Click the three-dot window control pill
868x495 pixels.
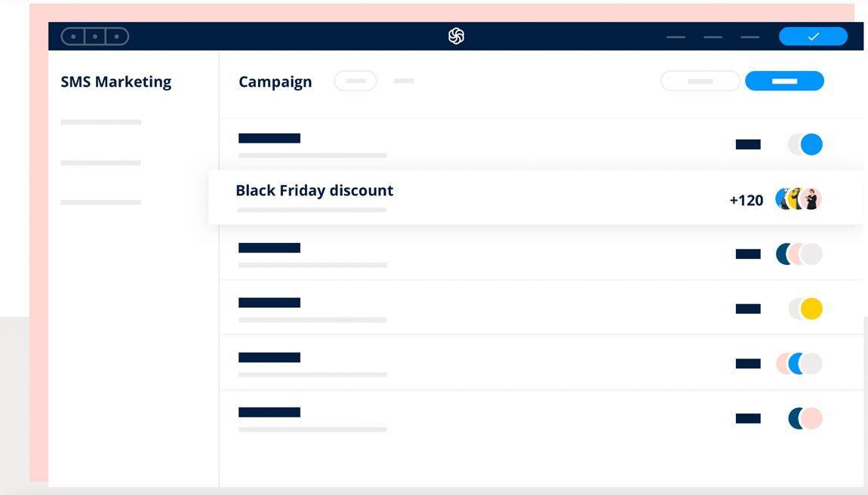[95, 36]
